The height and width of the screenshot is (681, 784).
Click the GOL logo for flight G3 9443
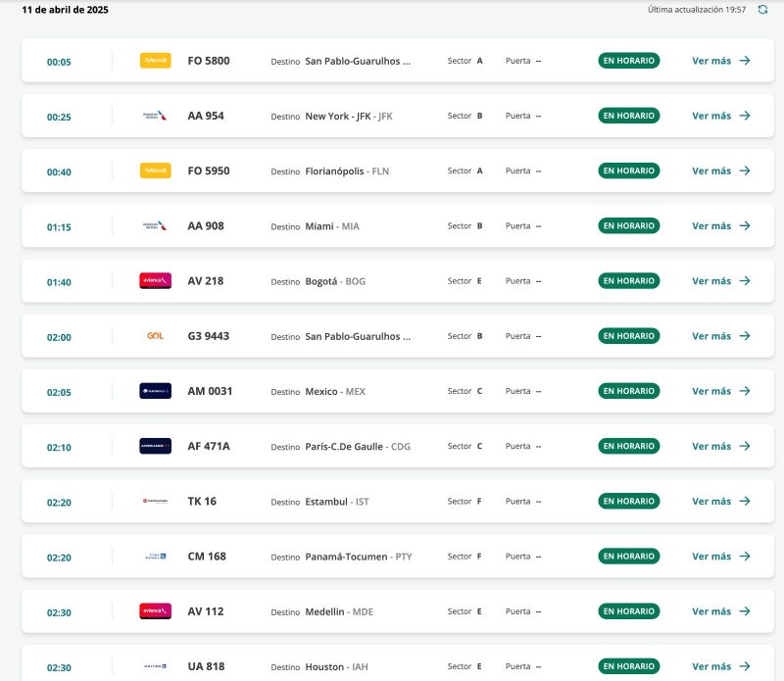(x=155, y=336)
